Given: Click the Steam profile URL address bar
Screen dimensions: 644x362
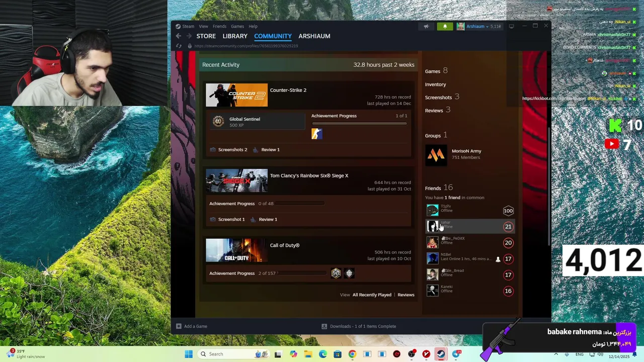Looking at the screenshot, I should (x=246, y=46).
